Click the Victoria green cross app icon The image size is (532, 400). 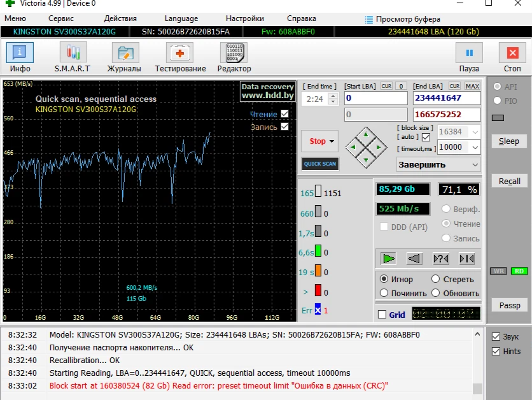10,3
